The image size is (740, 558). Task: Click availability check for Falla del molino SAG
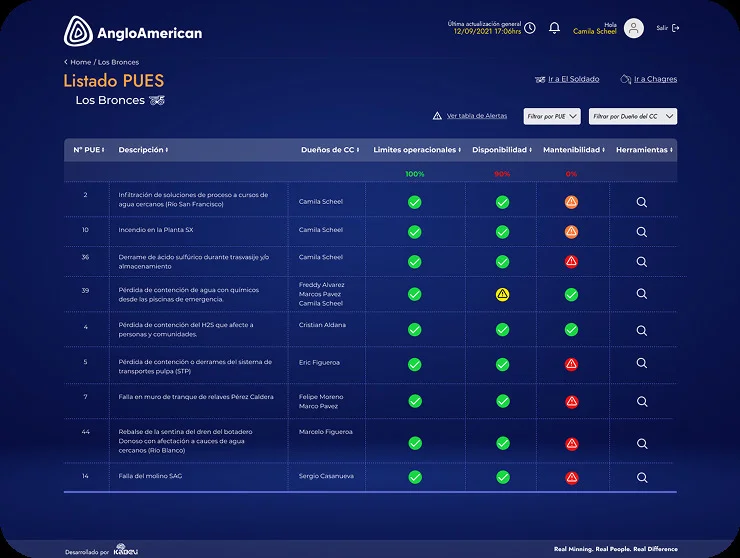pos(503,477)
